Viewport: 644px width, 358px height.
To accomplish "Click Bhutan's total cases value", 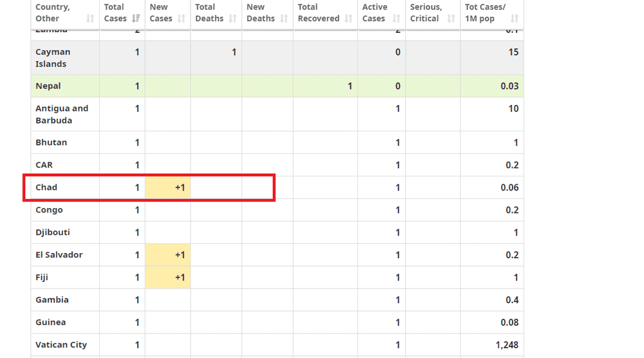I will click(x=137, y=143).
